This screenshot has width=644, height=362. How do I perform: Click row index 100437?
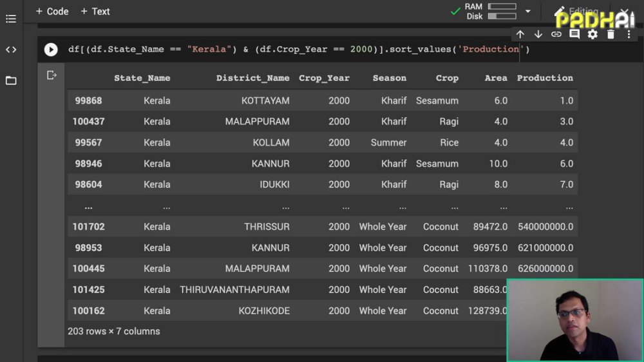click(x=88, y=122)
